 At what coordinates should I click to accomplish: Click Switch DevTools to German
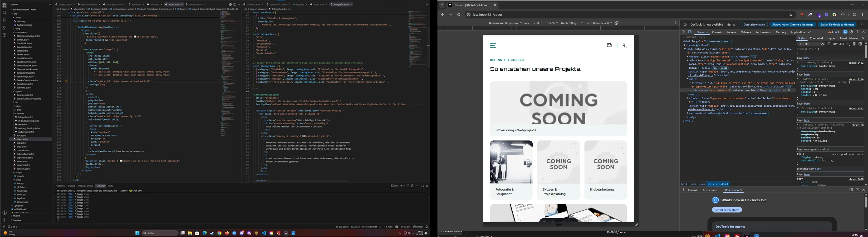837,24
